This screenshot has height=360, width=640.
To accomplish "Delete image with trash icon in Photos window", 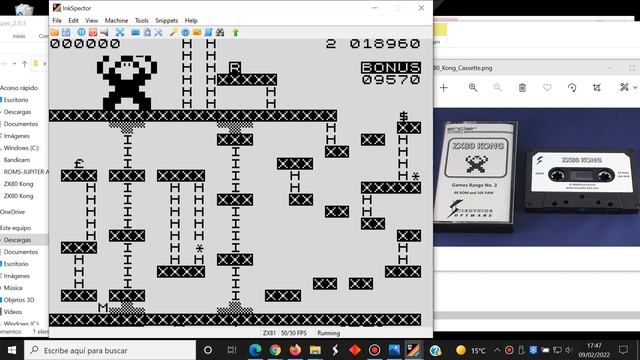I will coord(522,87).
